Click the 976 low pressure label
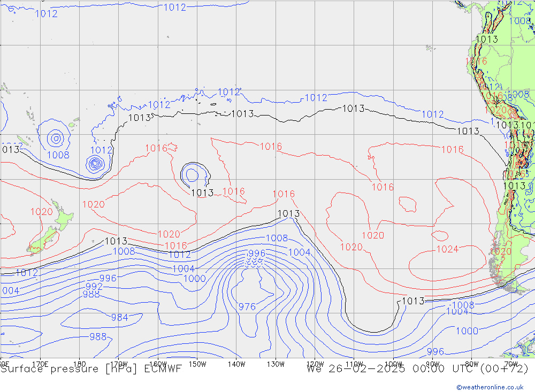The image size is (535, 392). pos(247,307)
